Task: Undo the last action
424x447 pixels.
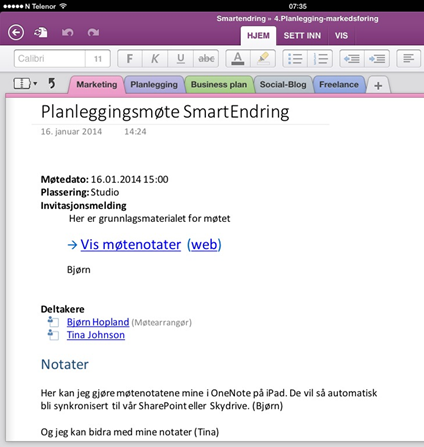Action: 67,32
